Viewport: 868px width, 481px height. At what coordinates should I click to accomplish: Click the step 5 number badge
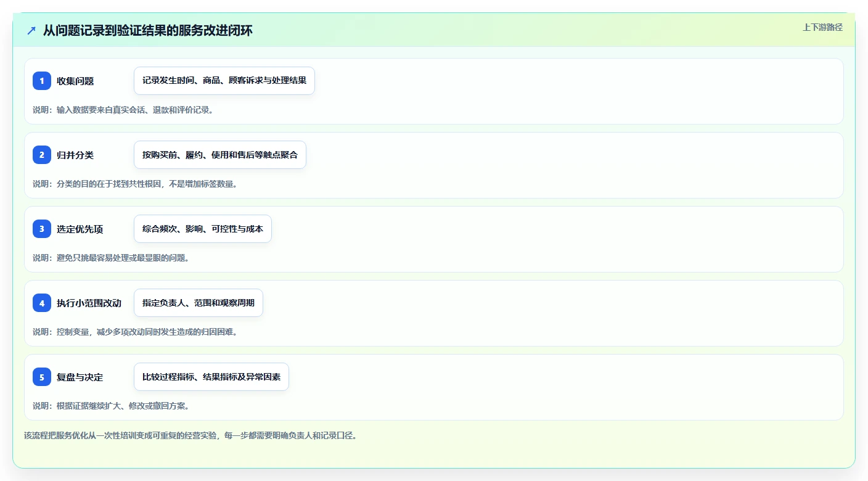pyautogui.click(x=42, y=377)
